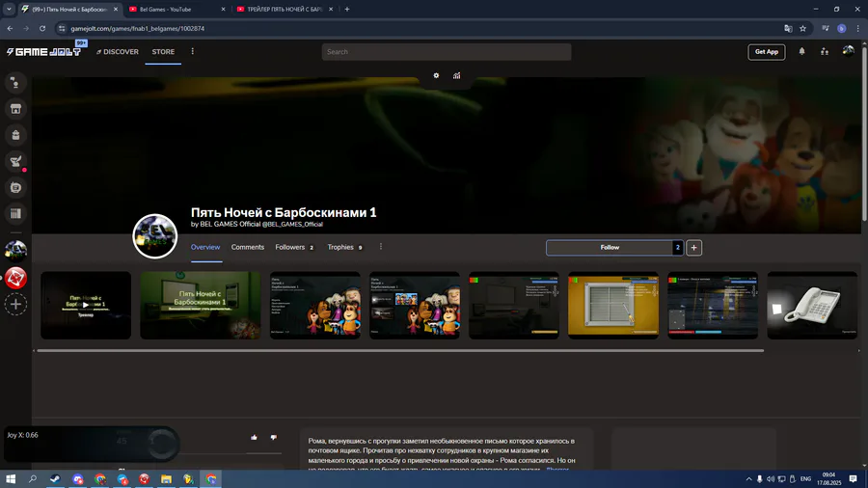Viewport: 868px width, 488px height.
Task: Open Chrome profile avatar button
Action: point(841,28)
